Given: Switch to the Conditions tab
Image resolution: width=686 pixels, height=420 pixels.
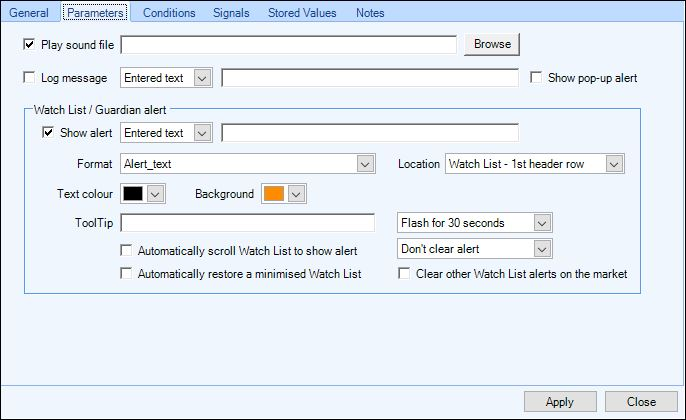Looking at the screenshot, I should pos(169,13).
